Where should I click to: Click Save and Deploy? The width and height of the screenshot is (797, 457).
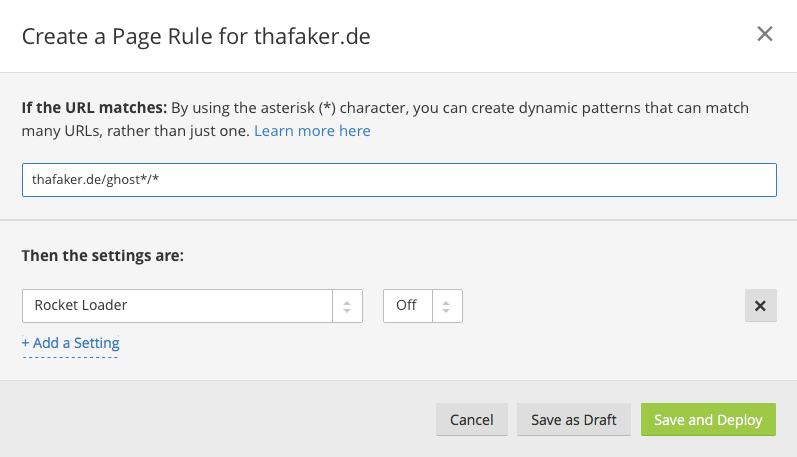(708, 420)
